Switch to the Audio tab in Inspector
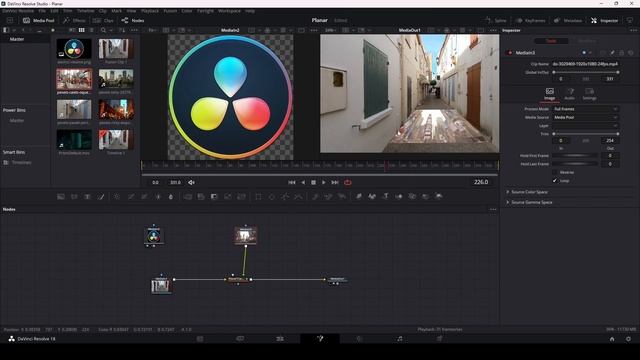Viewport: 640px width, 360px height. click(569, 94)
